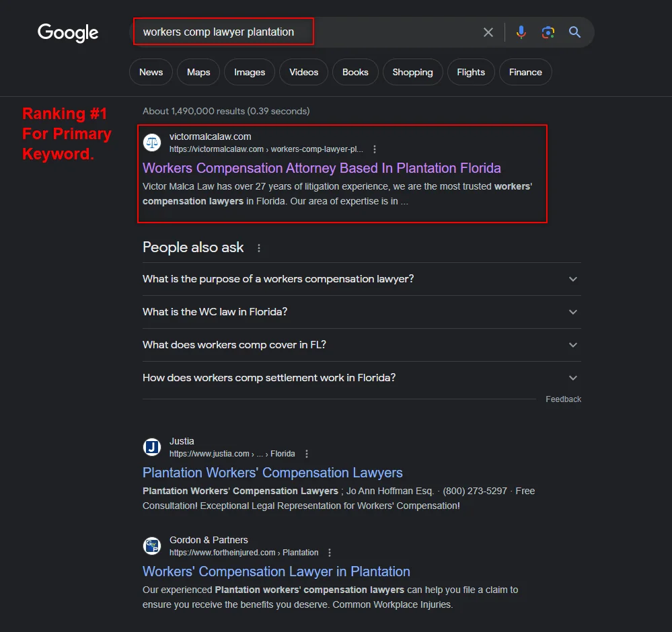Click the justia.com URL breadcrumb
Viewport: 672px width, 632px height.
pos(232,454)
